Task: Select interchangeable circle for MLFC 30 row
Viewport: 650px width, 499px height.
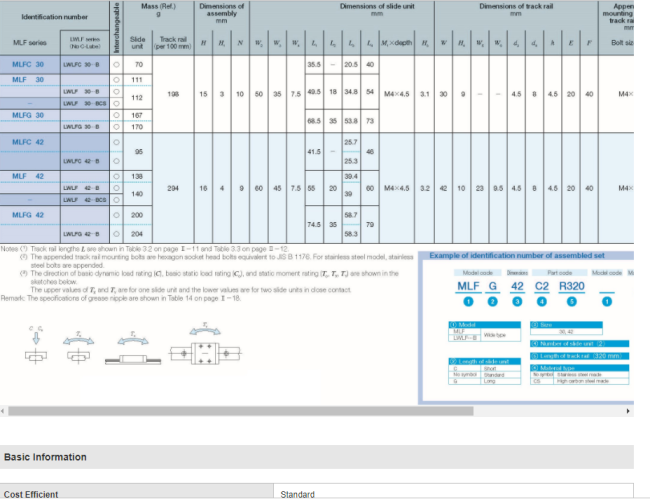Action: click(x=117, y=64)
